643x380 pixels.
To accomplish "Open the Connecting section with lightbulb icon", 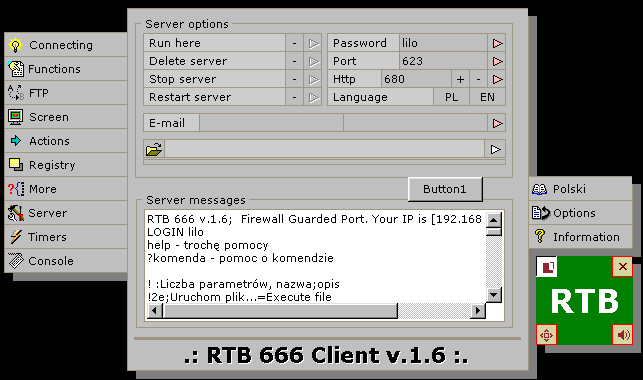I will coord(16,45).
